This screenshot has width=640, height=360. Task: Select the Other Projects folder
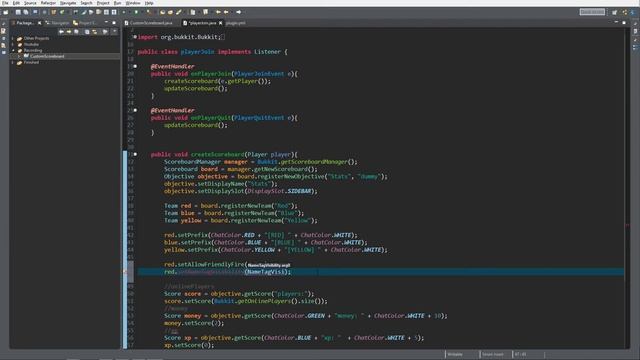click(x=36, y=38)
